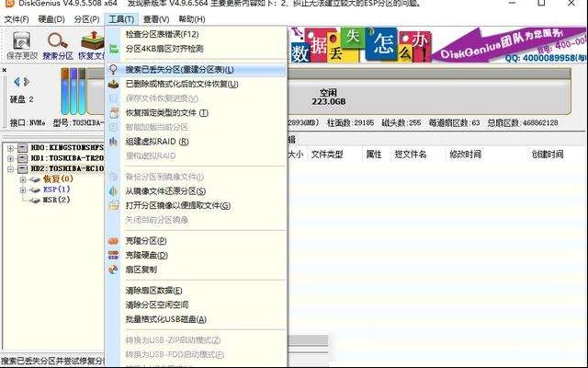
Task: Sort by the 修改时间 column header
Action: click(466, 155)
